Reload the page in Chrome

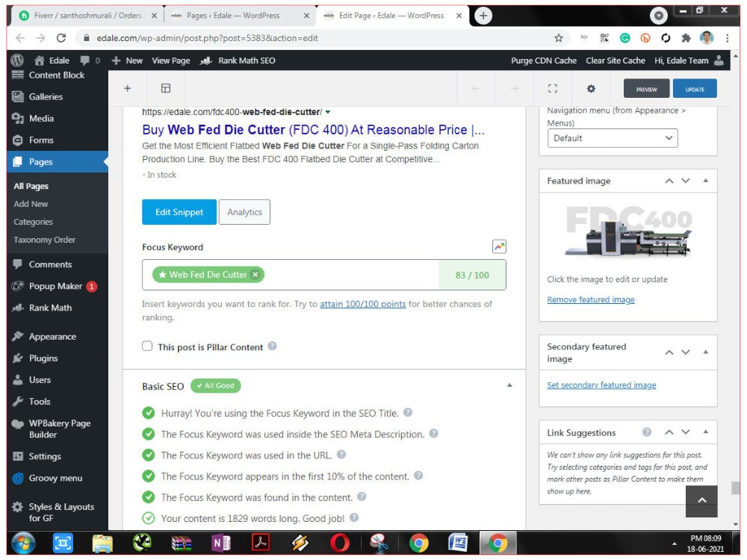pos(61,38)
